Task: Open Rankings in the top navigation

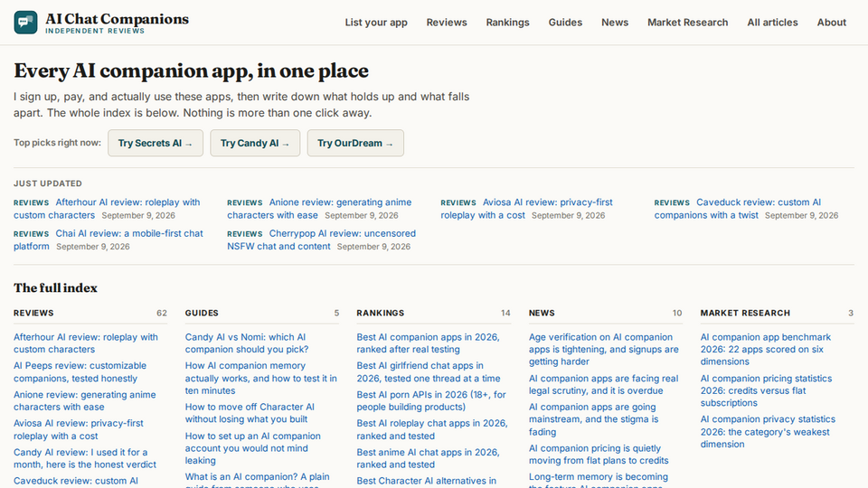Action: point(507,23)
